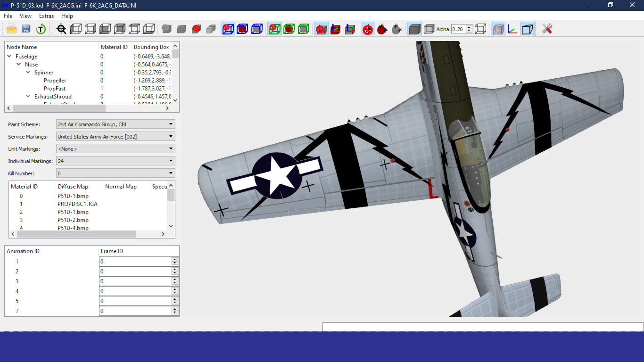The width and height of the screenshot is (644, 362).
Task: Increment Frame ID for Animation 3
Action: click(175, 280)
